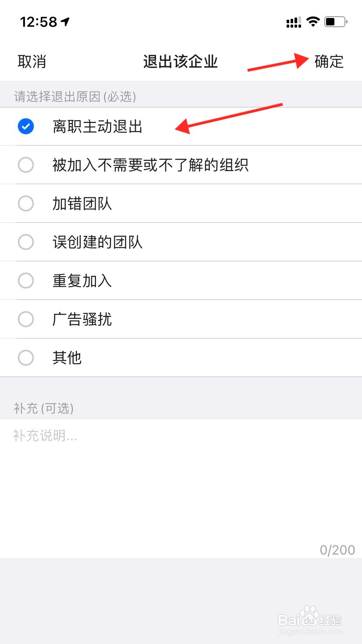362x644 pixels.
Task: Select radio for 被加入不需要或不了解的组织
Action: (x=26, y=165)
